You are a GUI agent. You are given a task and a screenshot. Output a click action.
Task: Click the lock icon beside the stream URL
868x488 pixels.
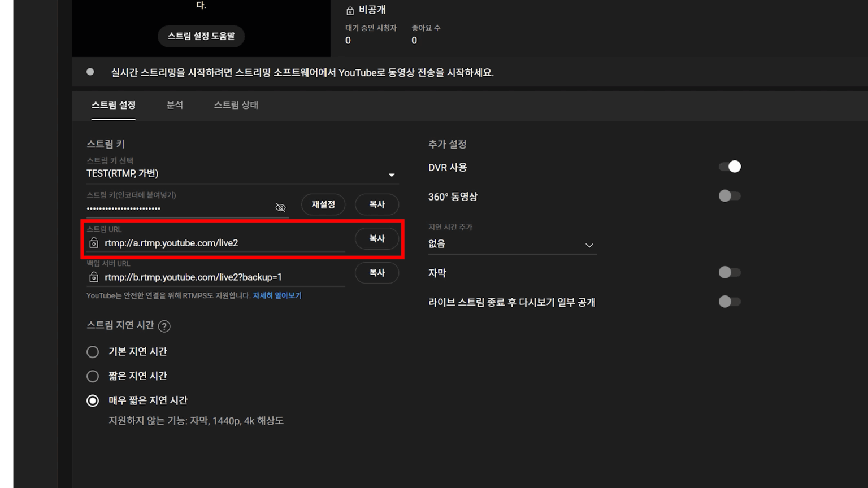pyautogui.click(x=94, y=243)
